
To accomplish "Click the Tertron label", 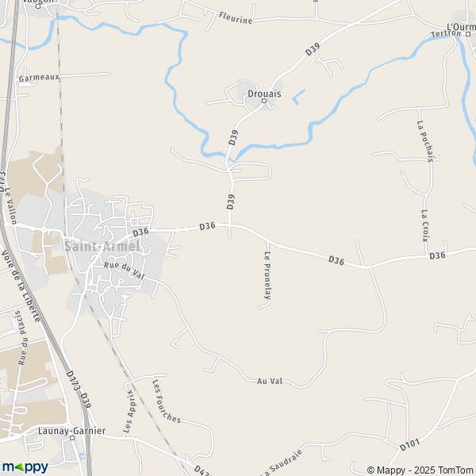I will (446, 33).
